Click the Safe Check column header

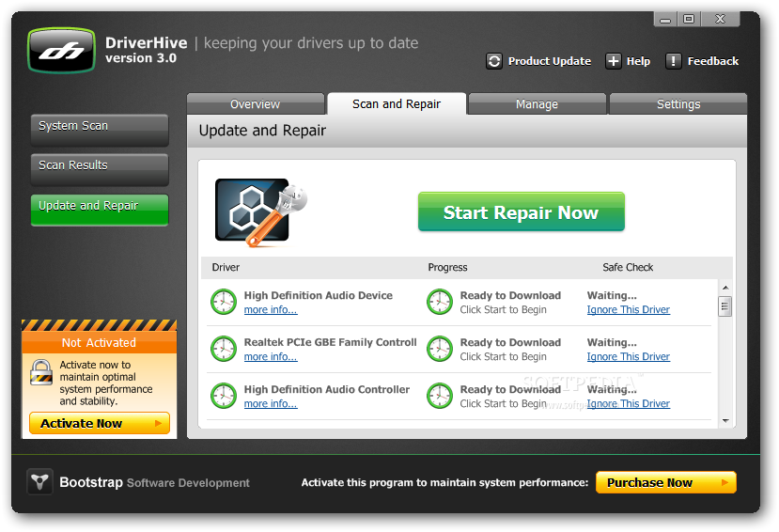pyautogui.click(x=628, y=267)
